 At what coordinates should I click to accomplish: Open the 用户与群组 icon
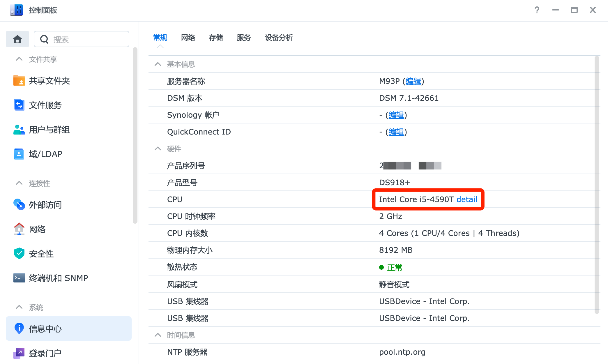[x=19, y=130]
